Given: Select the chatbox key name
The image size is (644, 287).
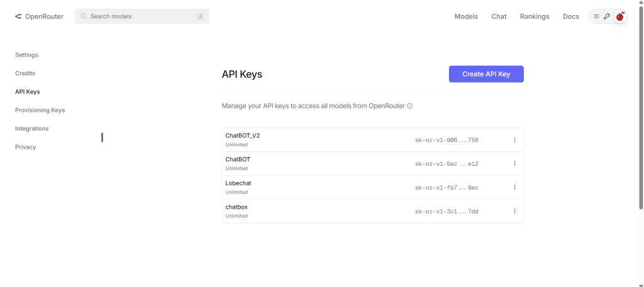Looking at the screenshot, I should pyautogui.click(x=236, y=207).
